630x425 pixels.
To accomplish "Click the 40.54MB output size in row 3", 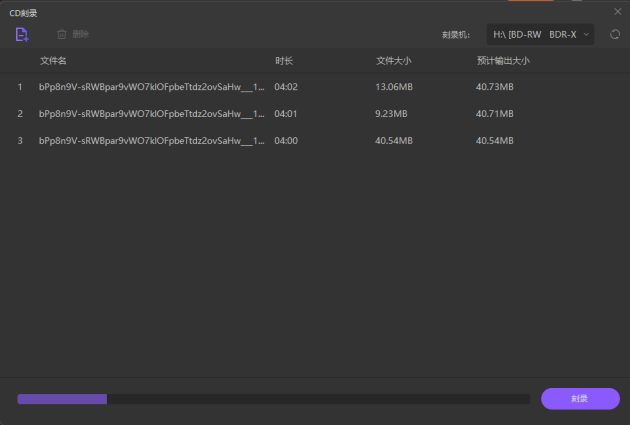I will tap(495, 141).
